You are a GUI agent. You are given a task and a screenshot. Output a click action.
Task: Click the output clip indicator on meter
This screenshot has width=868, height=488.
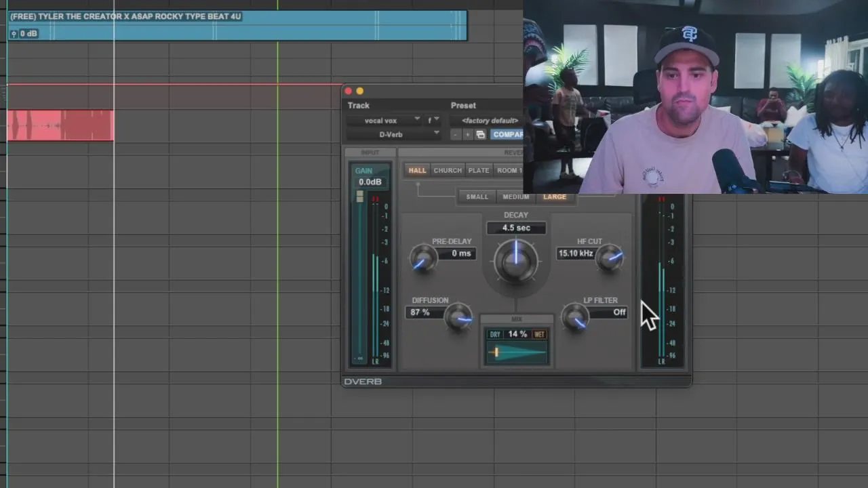[662, 199]
